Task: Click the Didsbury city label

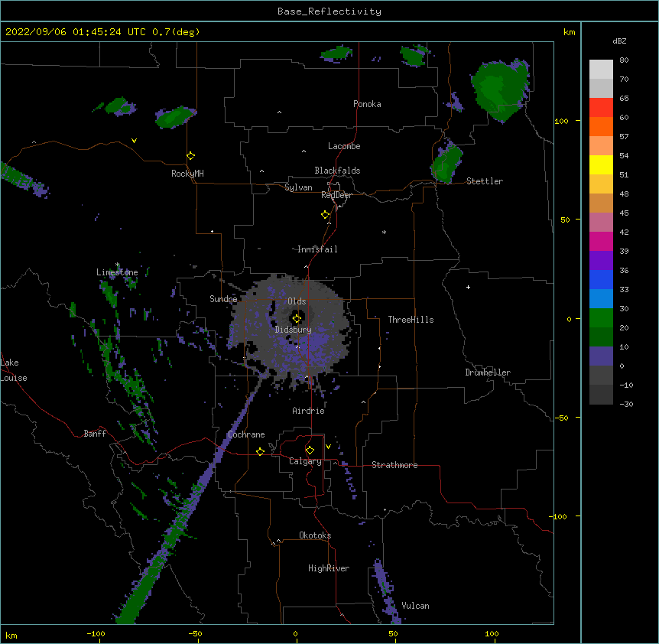Action: (x=294, y=330)
